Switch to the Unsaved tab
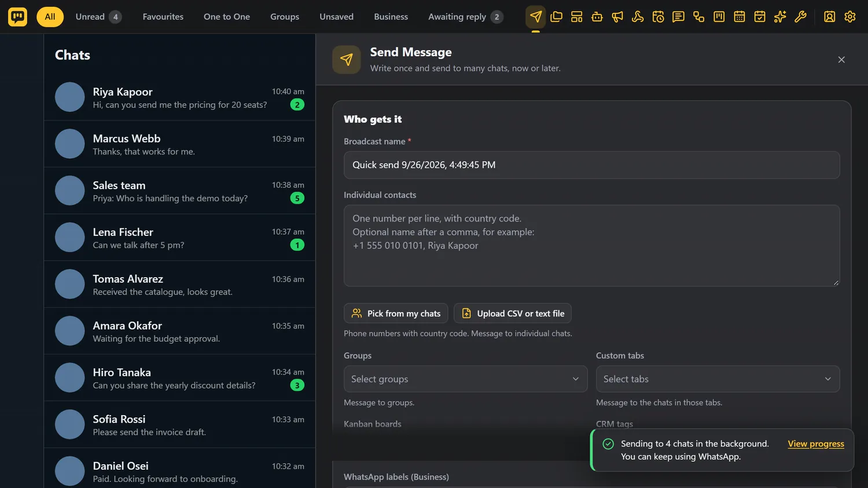 pos(337,17)
